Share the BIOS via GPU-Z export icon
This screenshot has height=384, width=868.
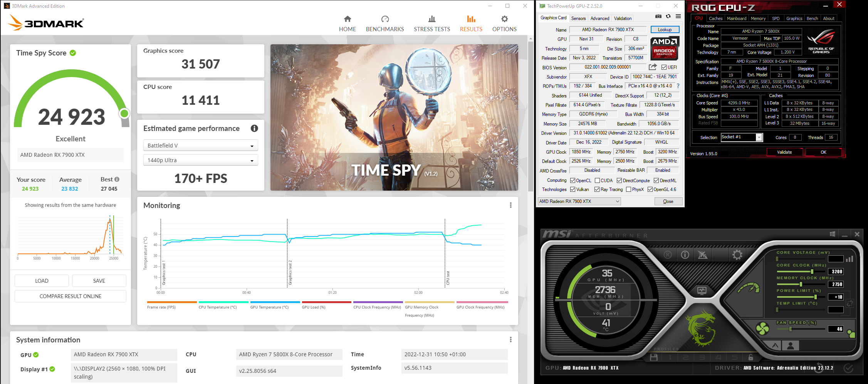(x=653, y=67)
